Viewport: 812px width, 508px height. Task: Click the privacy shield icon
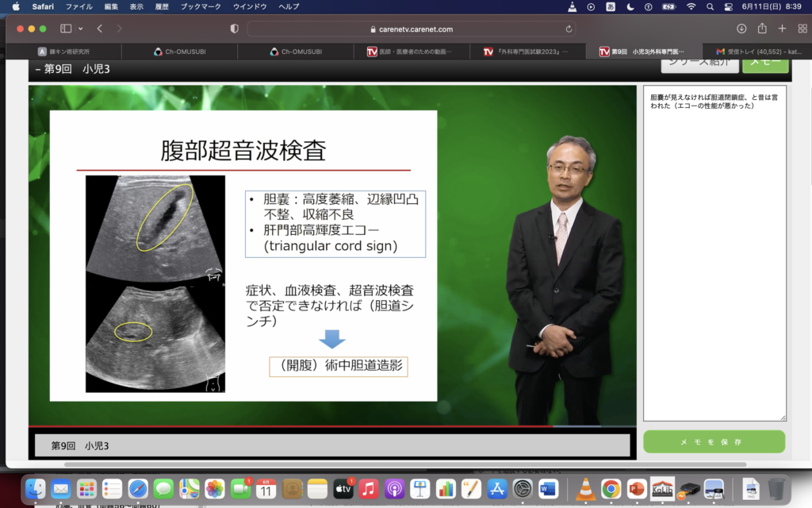(x=234, y=29)
